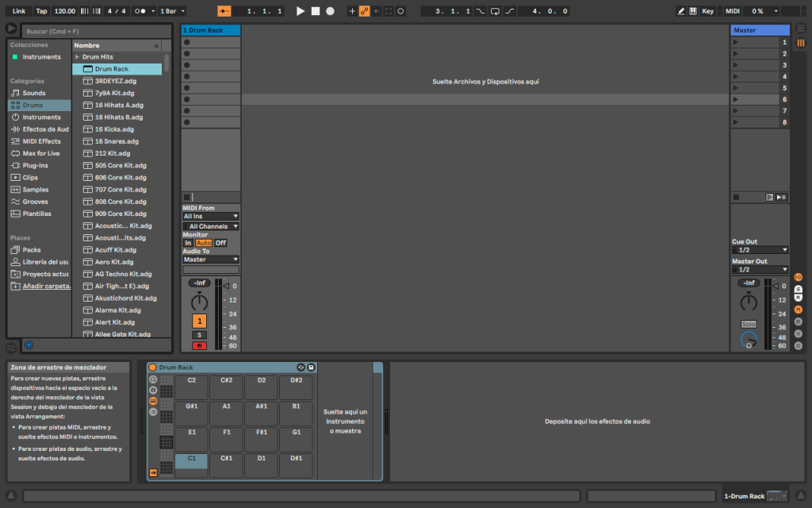Viewport: 812px width, 508px height.
Task: Toggle the arrangement Loop switch
Action: point(495,11)
